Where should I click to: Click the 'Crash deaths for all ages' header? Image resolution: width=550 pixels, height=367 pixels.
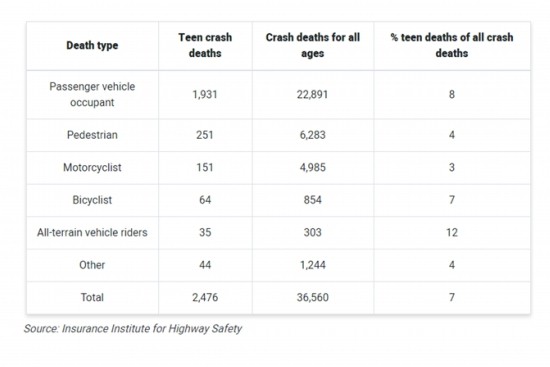313,45
